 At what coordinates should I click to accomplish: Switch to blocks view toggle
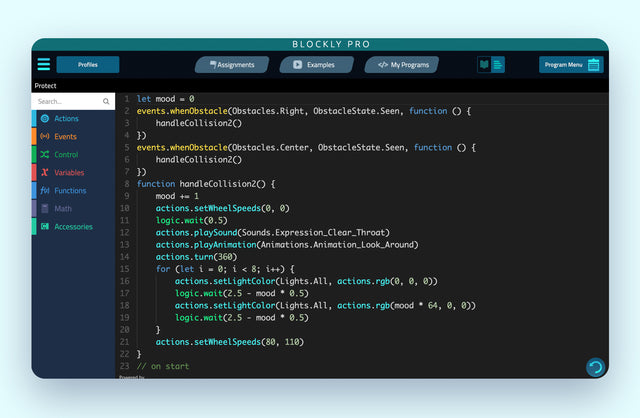click(x=484, y=65)
